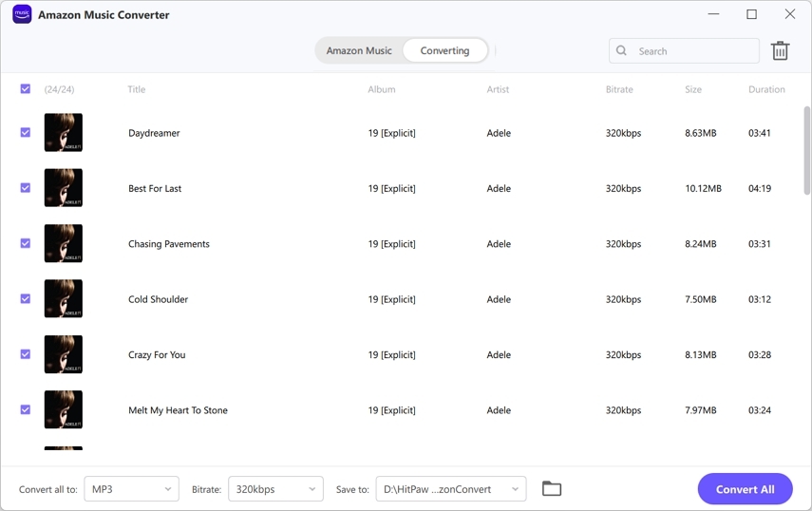Viewport: 812px width, 511px height.
Task: Click the Amazon Music app logo
Action: pyautogui.click(x=22, y=14)
